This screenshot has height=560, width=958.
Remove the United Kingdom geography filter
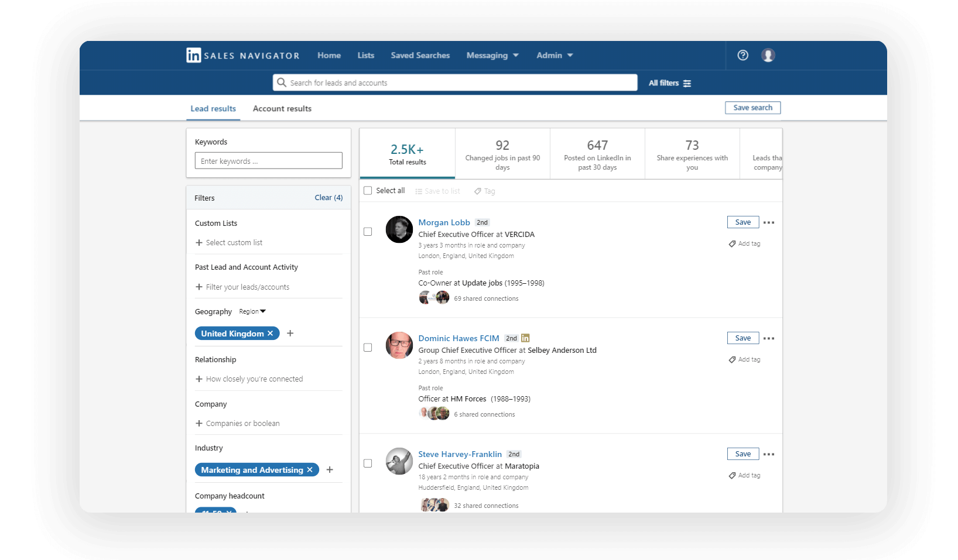pyautogui.click(x=270, y=334)
